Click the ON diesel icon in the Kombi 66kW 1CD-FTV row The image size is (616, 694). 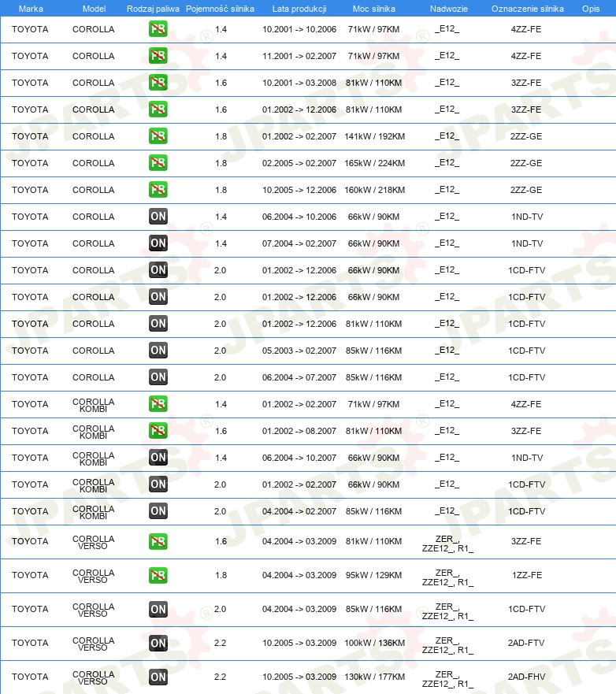click(158, 484)
